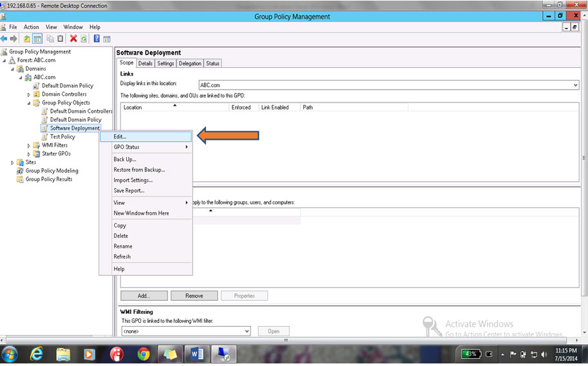The image size is (588, 366).
Task: Choose Save Report... in the context menu
Action: (146, 191)
